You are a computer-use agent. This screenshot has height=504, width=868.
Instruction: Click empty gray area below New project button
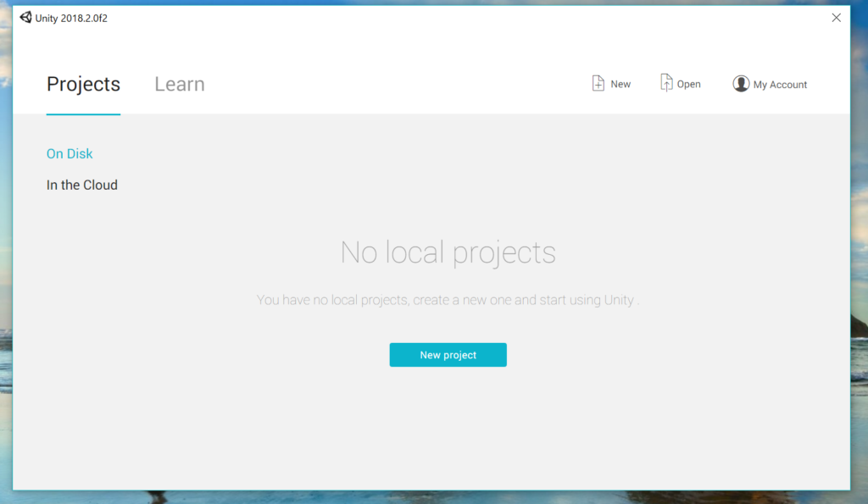pyautogui.click(x=448, y=424)
